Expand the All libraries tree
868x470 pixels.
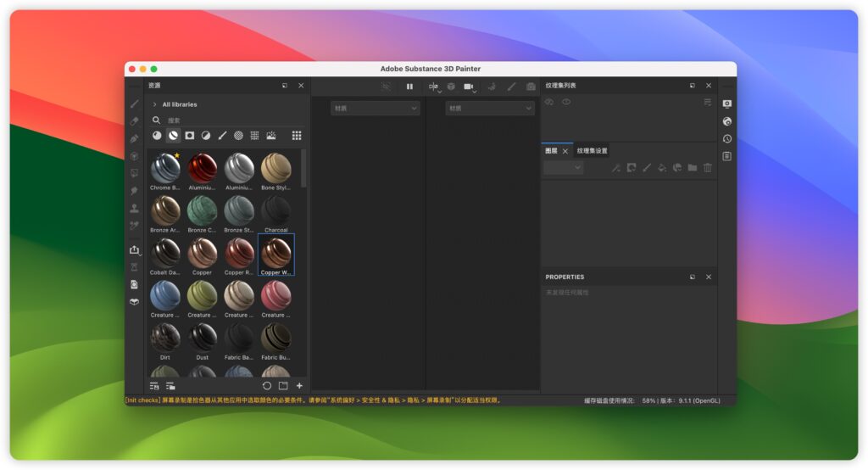point(154,104)
